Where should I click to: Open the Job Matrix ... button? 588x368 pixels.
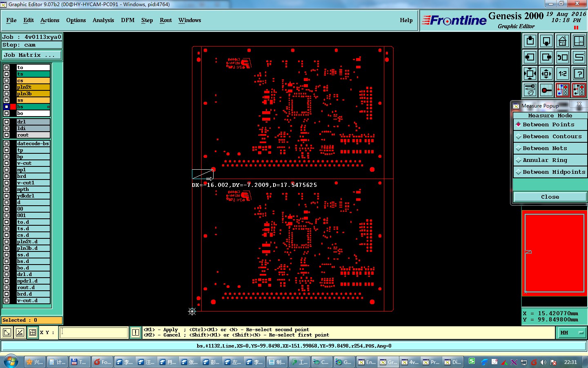coord(32,55)
